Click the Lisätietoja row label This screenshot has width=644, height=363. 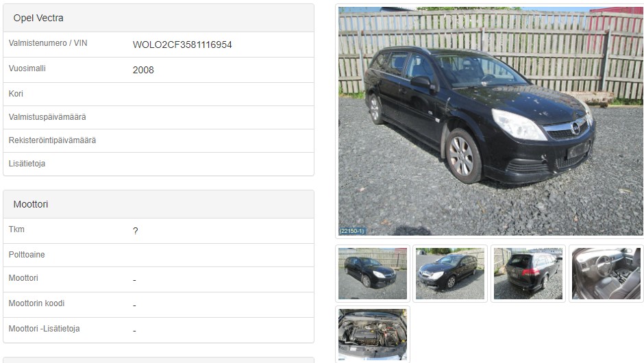pos(27,164)
